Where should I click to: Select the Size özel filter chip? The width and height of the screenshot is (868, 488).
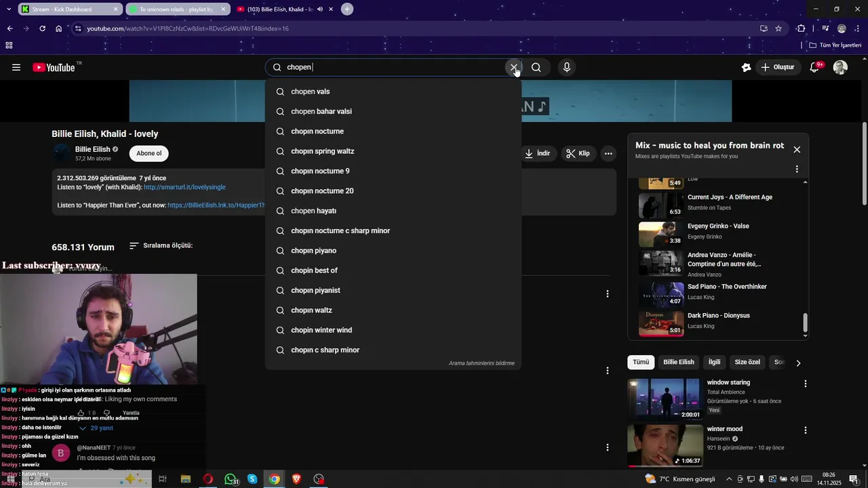coord(747,362)
